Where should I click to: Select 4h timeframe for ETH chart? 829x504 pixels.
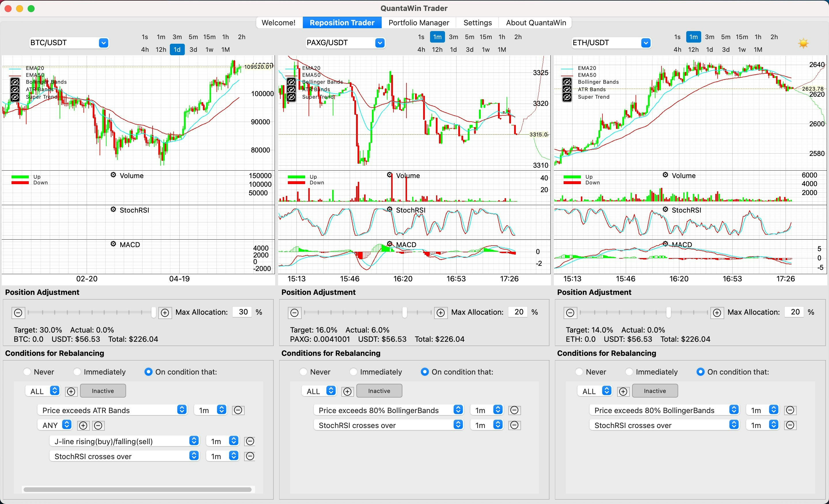point(677,50)
